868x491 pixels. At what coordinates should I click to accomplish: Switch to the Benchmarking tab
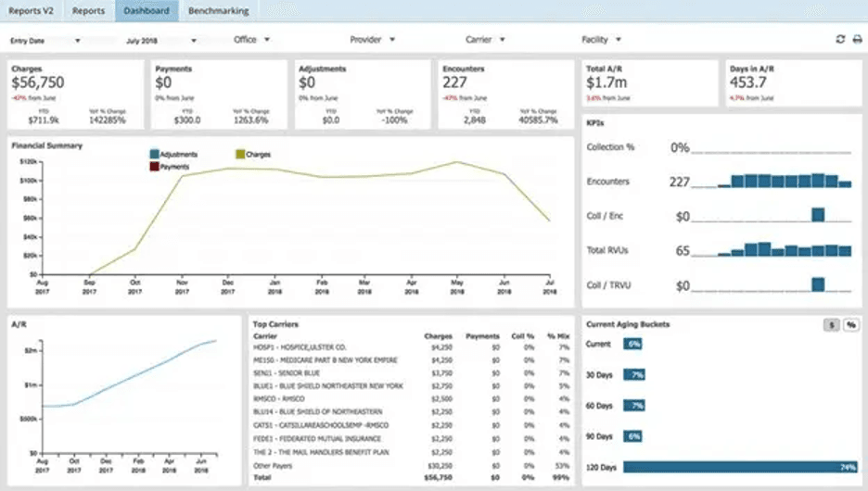(217, 11)
